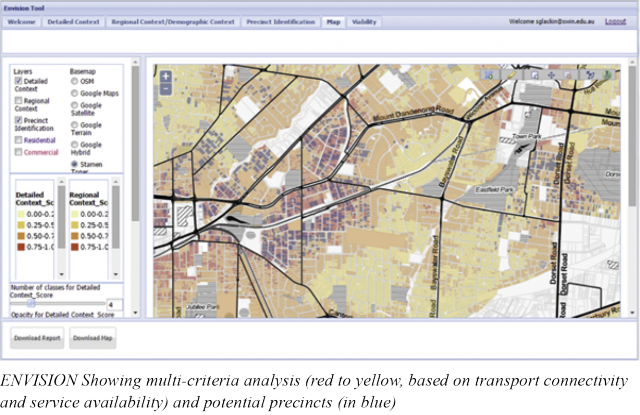
Task: Click the number of classes value field
Action: 113,304
